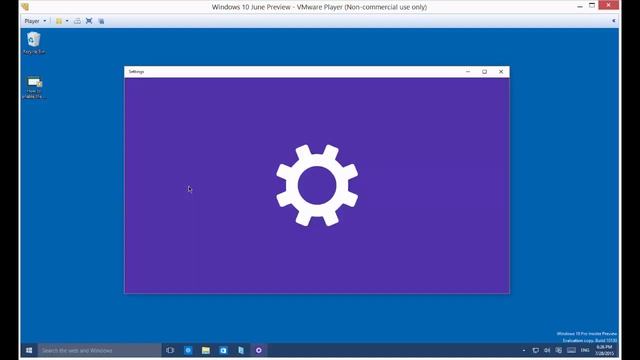Launch the Edge browser from taskbar
640x360 pixels.
(x=188, y=350)
